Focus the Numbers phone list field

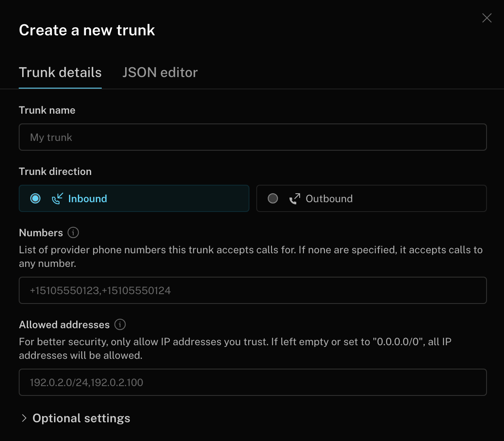click(252, 290)
